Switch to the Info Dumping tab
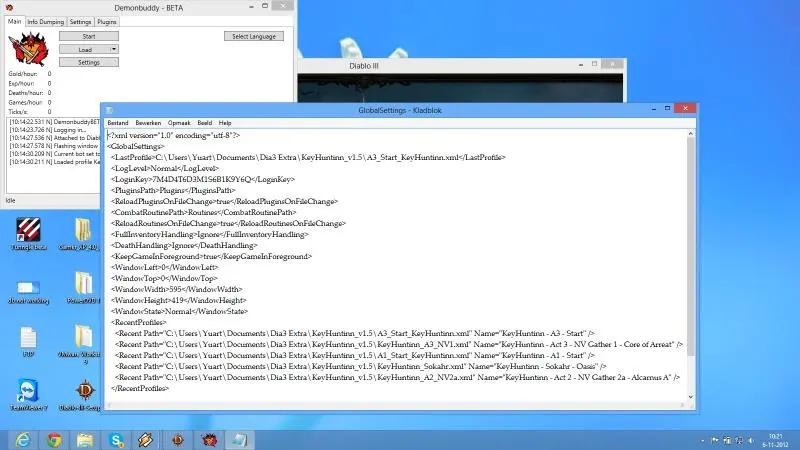800x450 pixels. pos(45,21)
